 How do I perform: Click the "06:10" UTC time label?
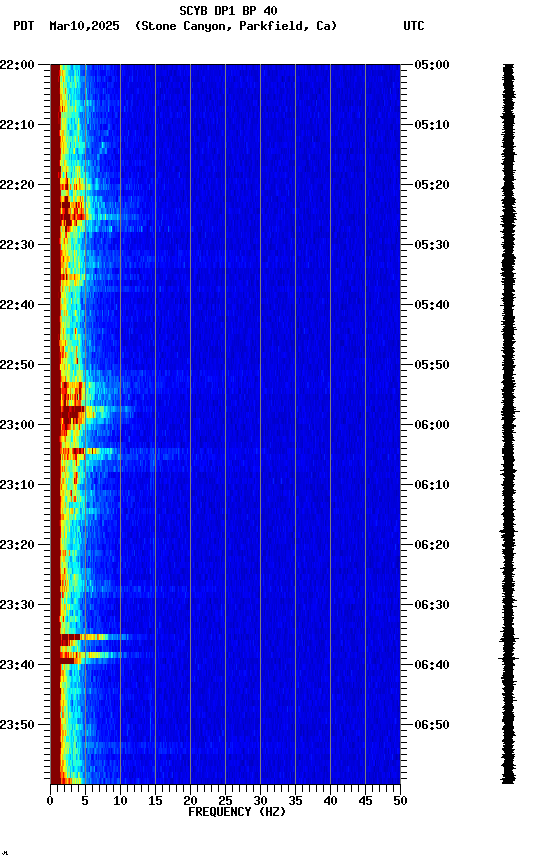click(x=432, y=485)
